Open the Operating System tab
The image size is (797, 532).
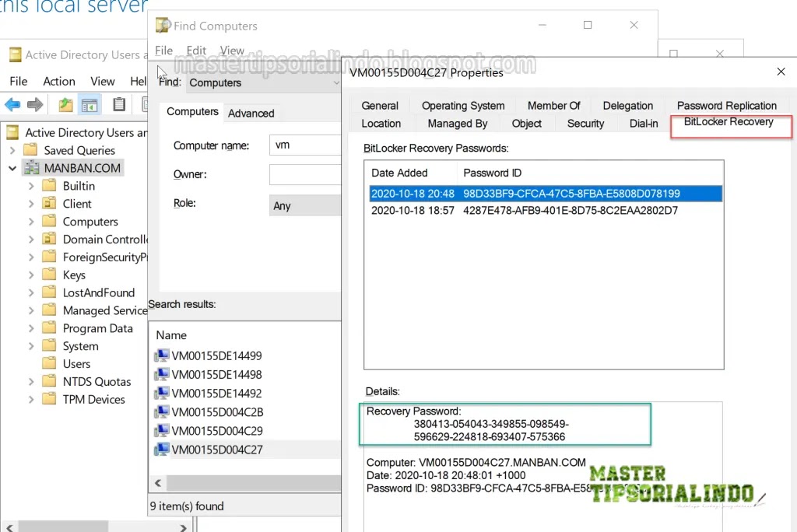point(463,105)
